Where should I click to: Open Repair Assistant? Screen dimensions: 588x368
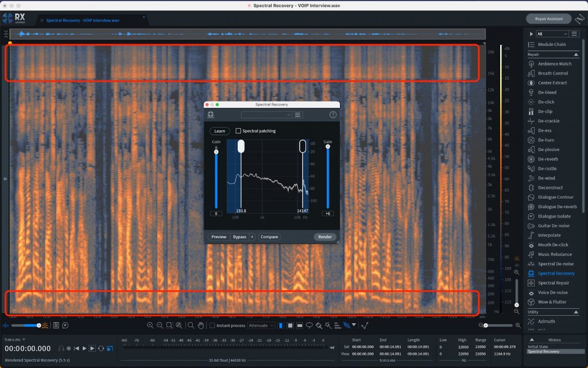548,19
